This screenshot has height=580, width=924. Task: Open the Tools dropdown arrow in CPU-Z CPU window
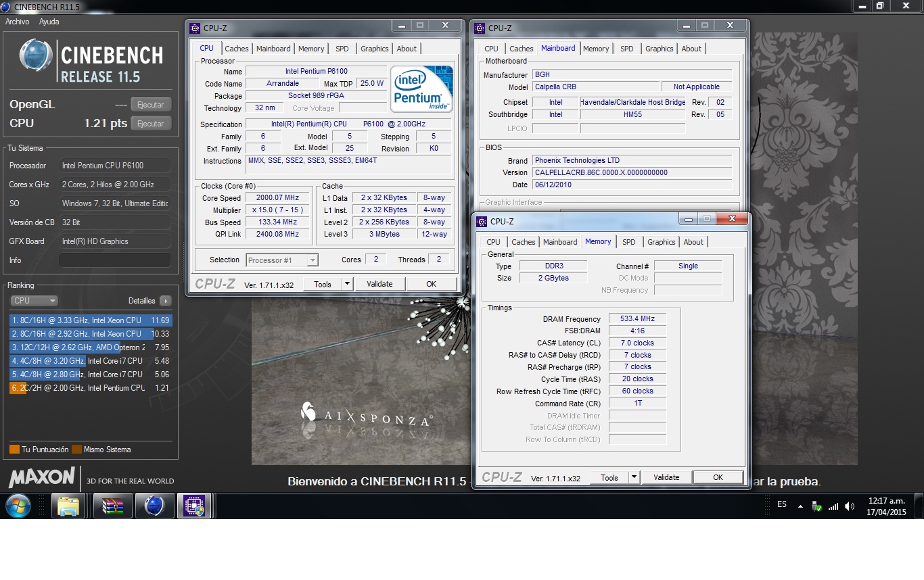347,284
